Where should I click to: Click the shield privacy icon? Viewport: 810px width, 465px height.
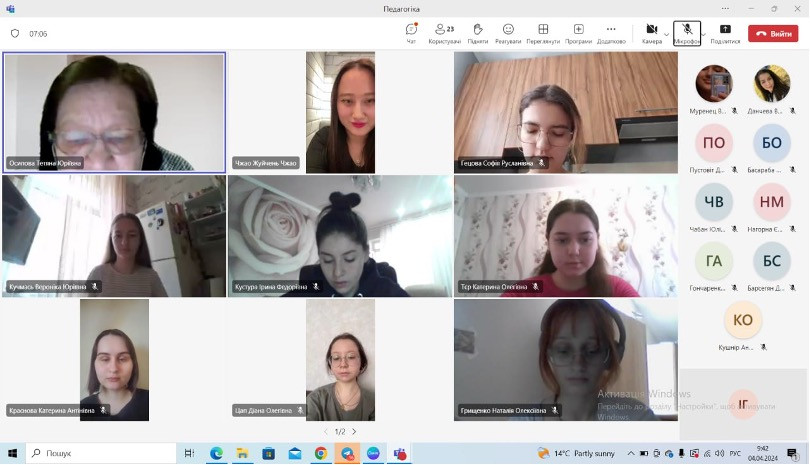pos(15,34)
